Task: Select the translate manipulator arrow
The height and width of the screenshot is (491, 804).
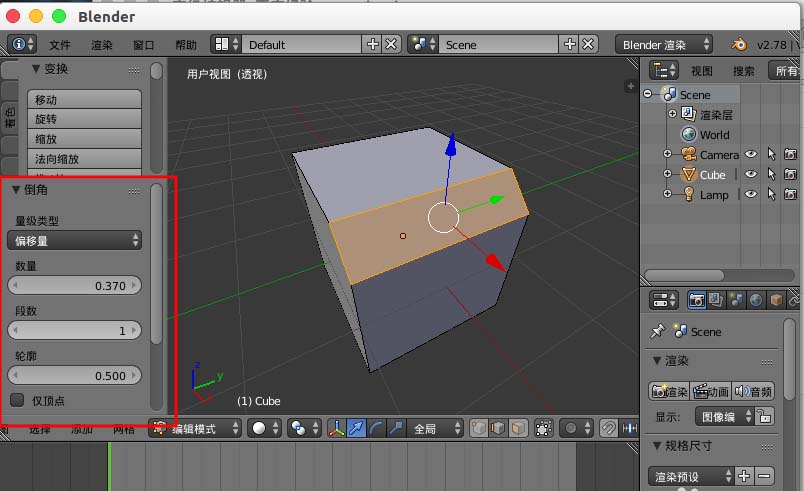Action: coord(356,428)
